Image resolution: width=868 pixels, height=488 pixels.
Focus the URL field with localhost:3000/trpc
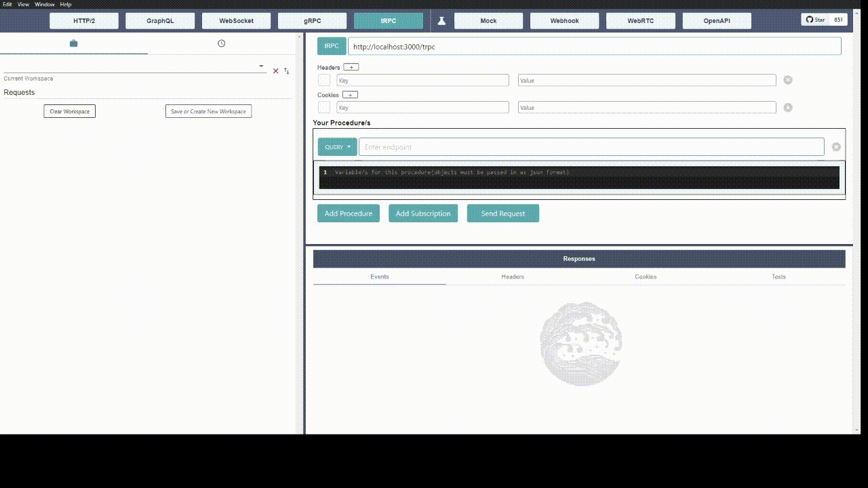pos(595,46)
